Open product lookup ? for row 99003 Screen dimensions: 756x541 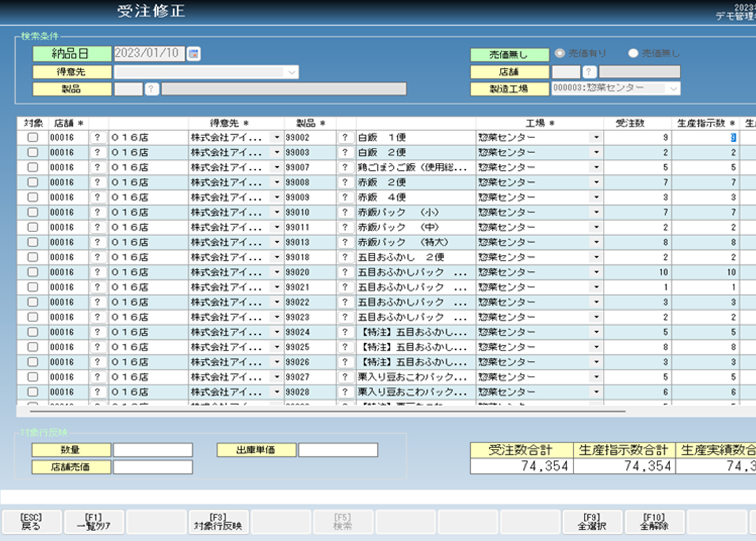pyautogui.click(x=345, y=153)
